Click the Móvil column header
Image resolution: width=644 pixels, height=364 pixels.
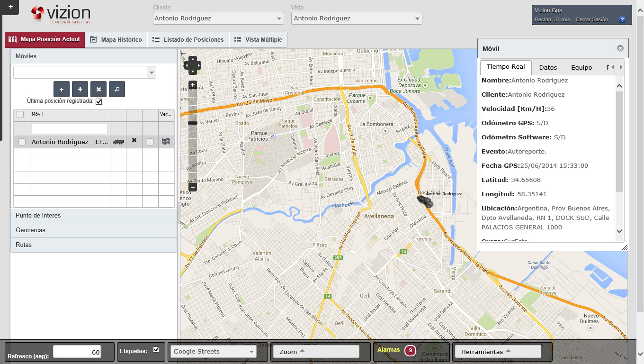[70, 114]
